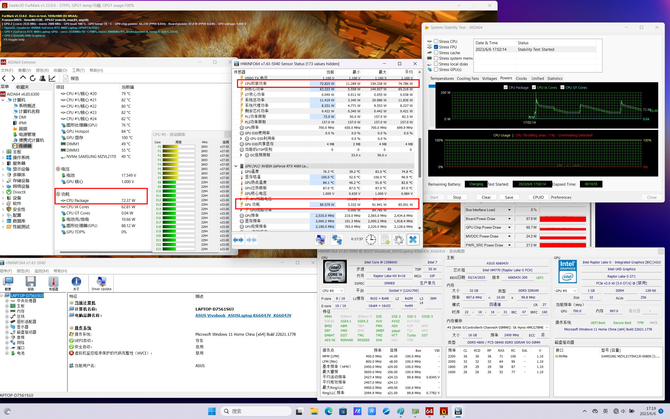Open Windows Start button
Viewport: 670px width, 419px height.
pyautogui.click(x=212, y=411)
